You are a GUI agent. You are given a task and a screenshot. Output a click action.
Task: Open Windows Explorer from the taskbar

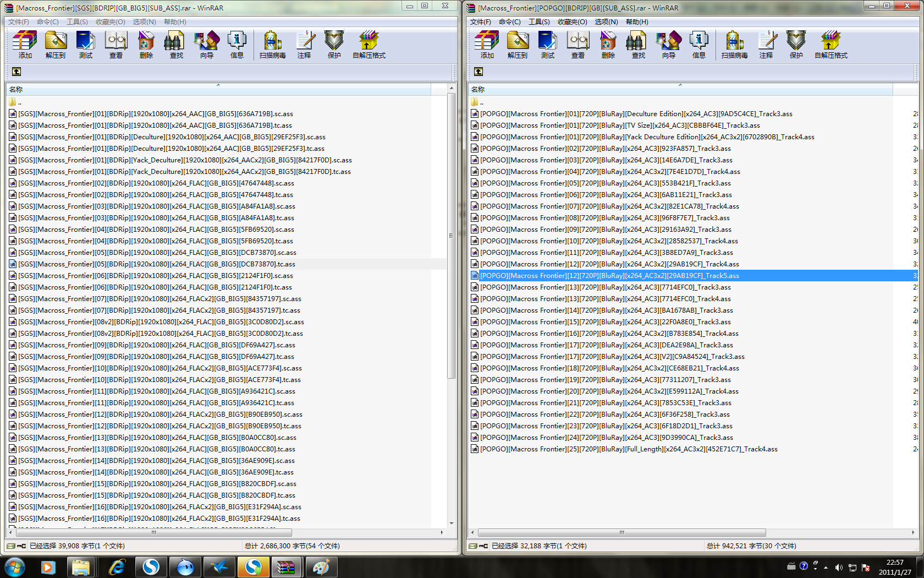point(81,567)
